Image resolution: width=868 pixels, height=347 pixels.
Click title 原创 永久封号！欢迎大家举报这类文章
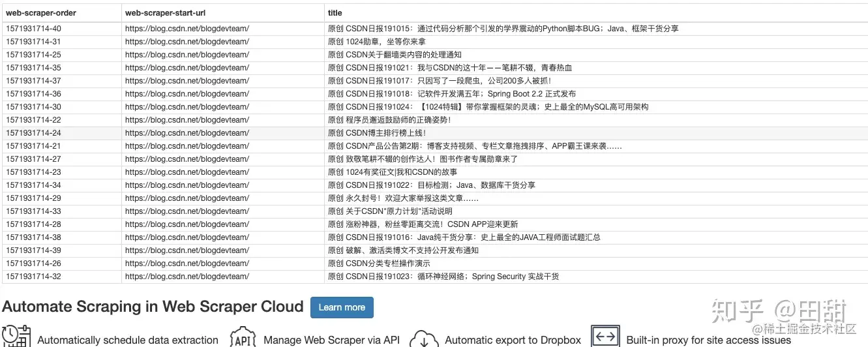(403, 198)
